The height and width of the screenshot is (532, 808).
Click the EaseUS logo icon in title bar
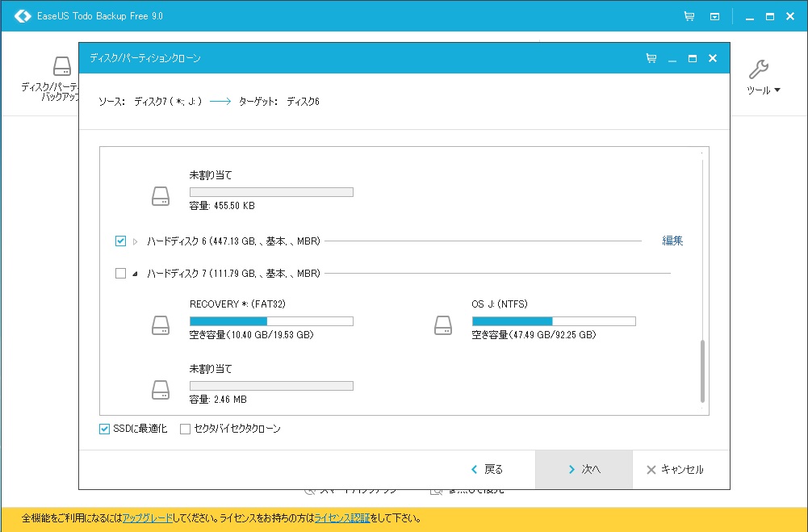[22, 16]
